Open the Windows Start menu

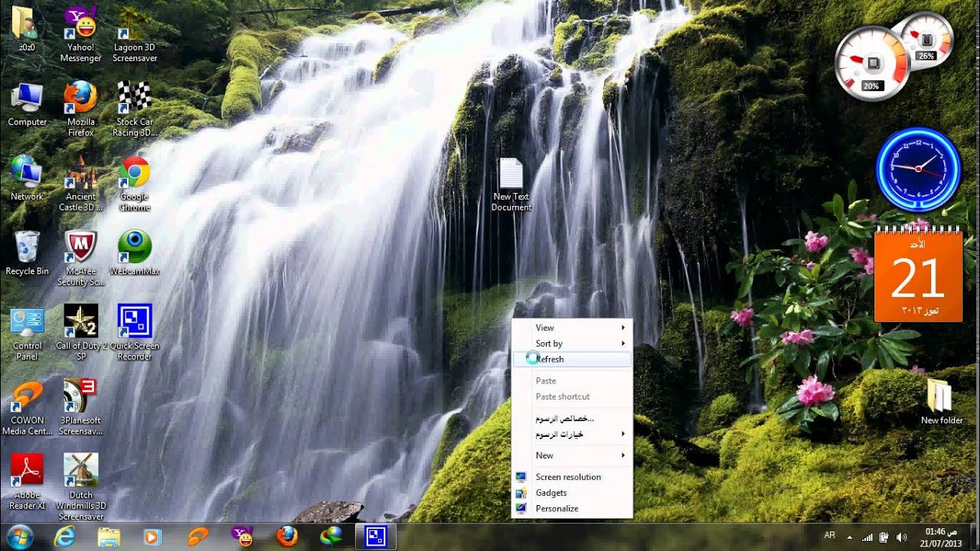[19, 536]
